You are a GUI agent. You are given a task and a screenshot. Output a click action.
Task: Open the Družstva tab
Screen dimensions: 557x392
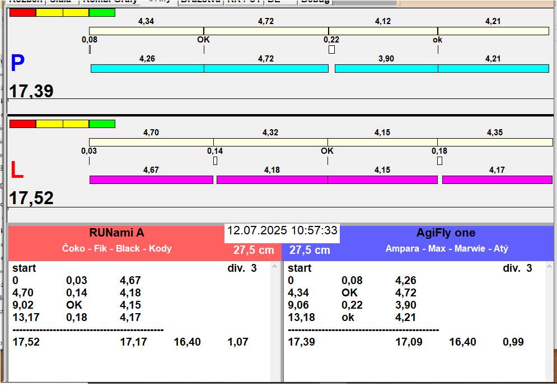200,2
